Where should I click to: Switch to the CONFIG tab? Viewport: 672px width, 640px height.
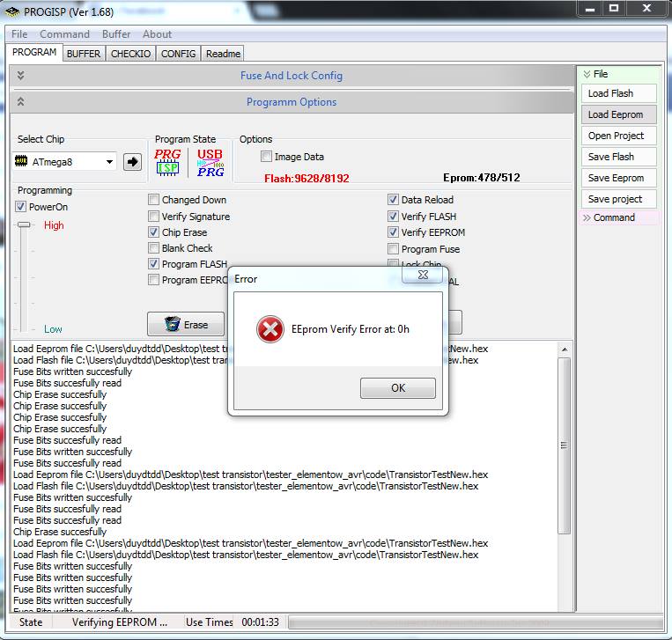click(178, 54)
